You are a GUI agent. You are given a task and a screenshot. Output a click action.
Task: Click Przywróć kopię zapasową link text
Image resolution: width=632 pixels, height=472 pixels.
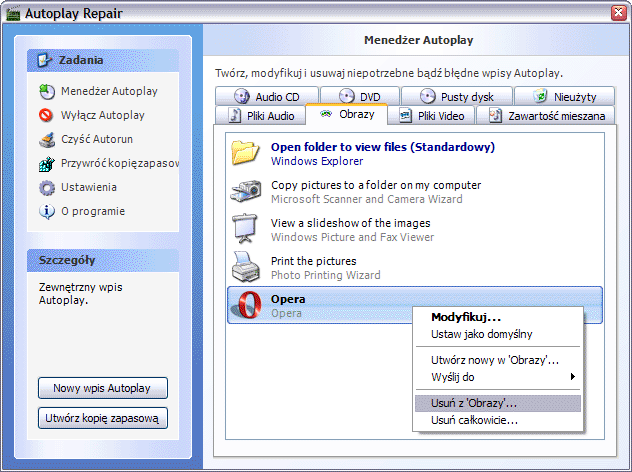pyautogui.click(x=120, y=163)
